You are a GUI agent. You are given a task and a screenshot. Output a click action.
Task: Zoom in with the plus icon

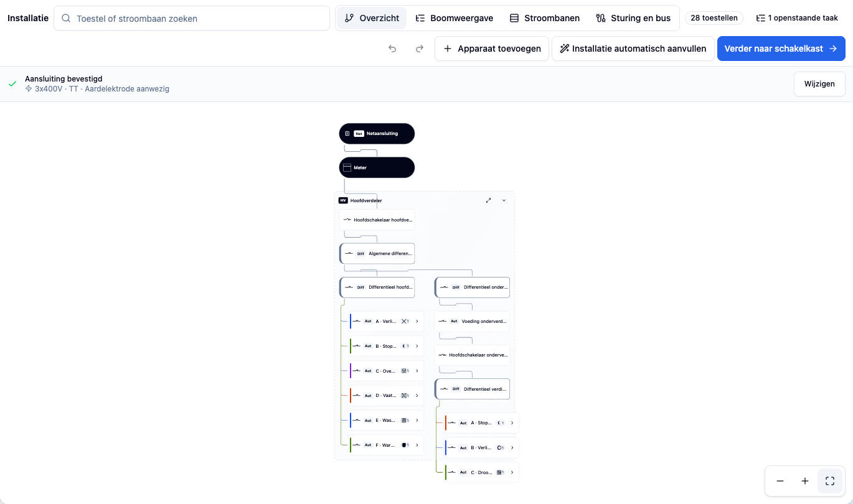pos(805,481)
